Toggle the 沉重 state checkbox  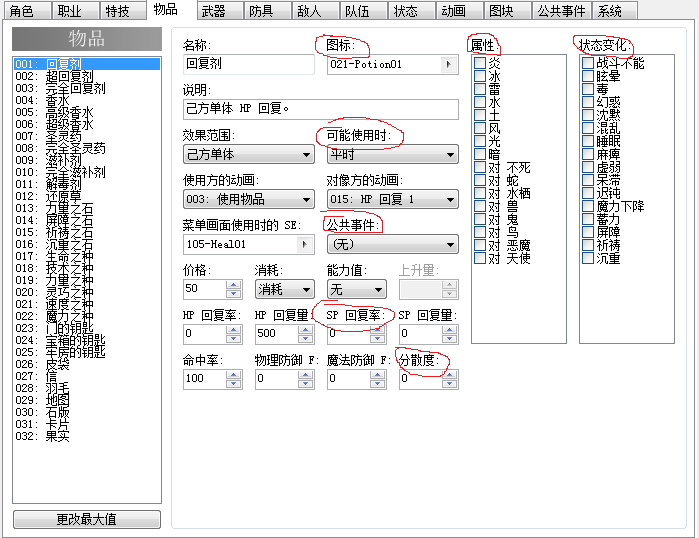[x=588, y=258]
